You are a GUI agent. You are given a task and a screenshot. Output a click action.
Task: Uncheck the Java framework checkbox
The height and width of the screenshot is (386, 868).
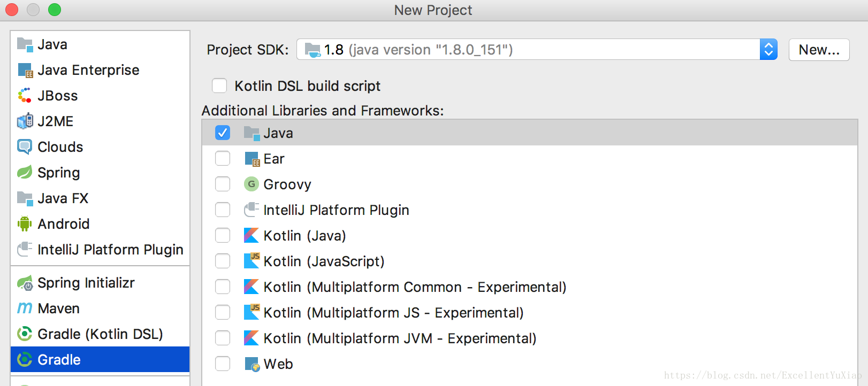[223, 133]
